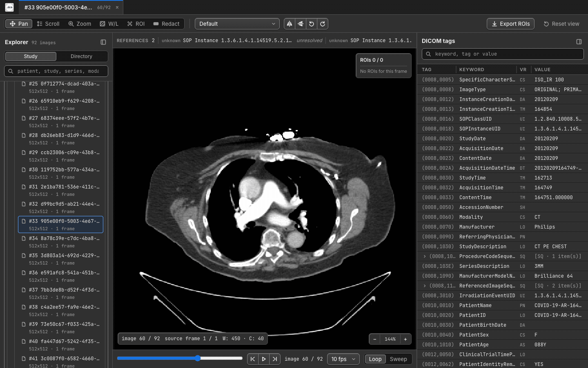This screenshot has height=368, width=588.
Task: Select image #25 0f712774 in the Explorer
Action: coord(60,87)
